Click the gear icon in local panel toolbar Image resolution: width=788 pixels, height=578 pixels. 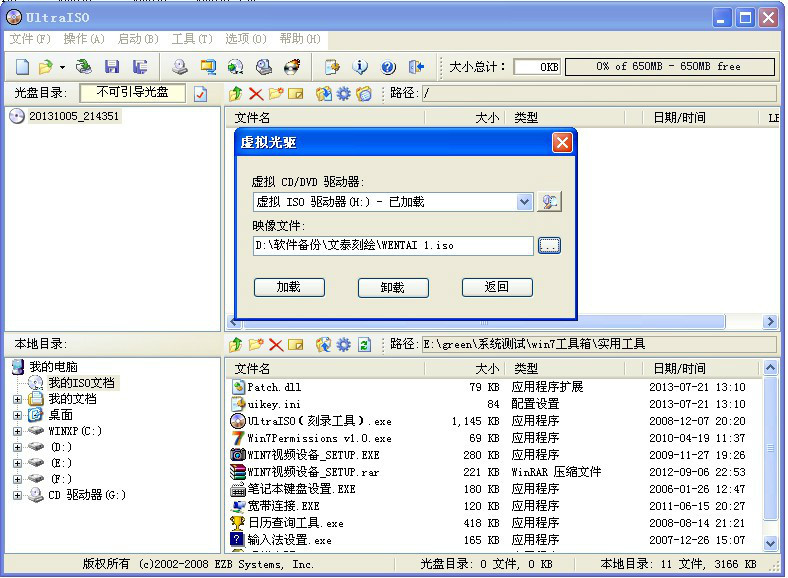tap(344, 344)
